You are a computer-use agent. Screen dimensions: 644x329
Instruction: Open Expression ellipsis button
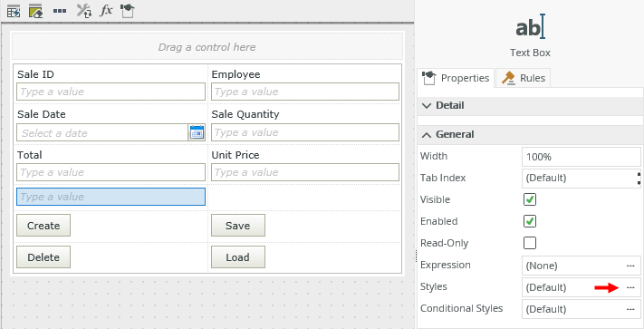[630, 266]
